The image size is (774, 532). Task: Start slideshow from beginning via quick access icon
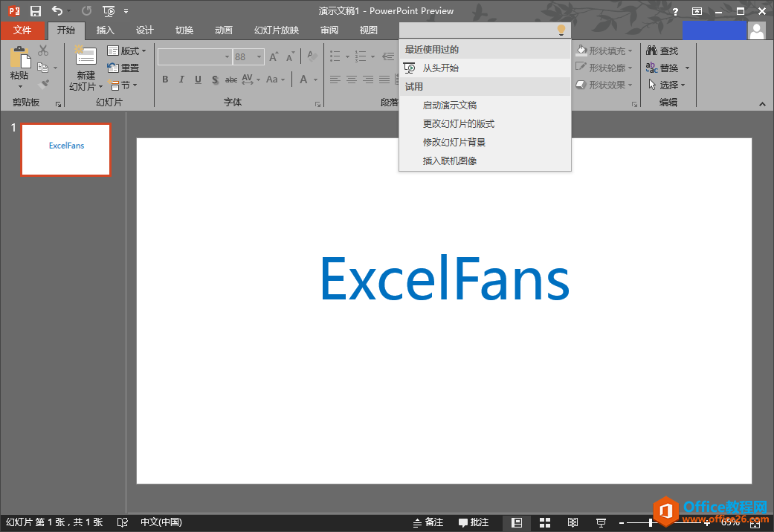click(x=109, y=11)
